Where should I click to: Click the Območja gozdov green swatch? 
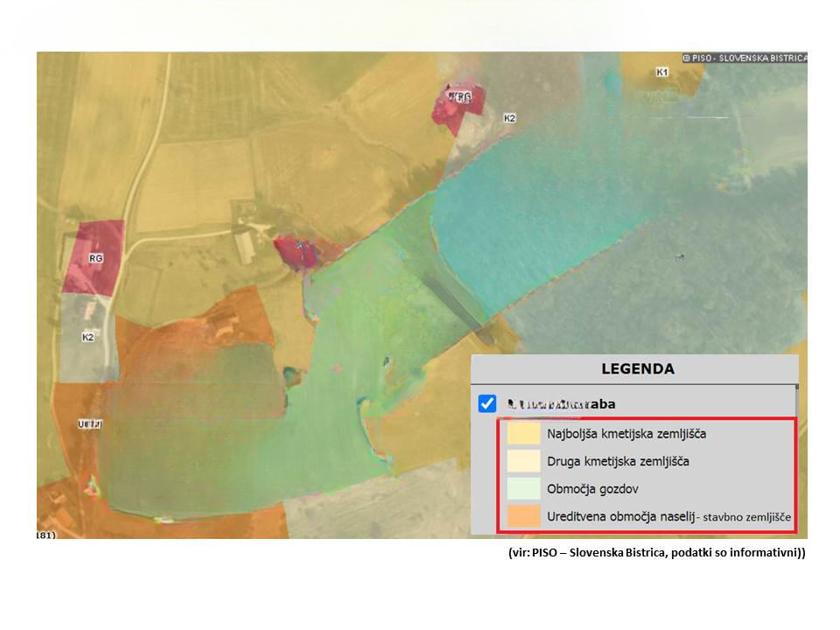(x=523, y=488)
